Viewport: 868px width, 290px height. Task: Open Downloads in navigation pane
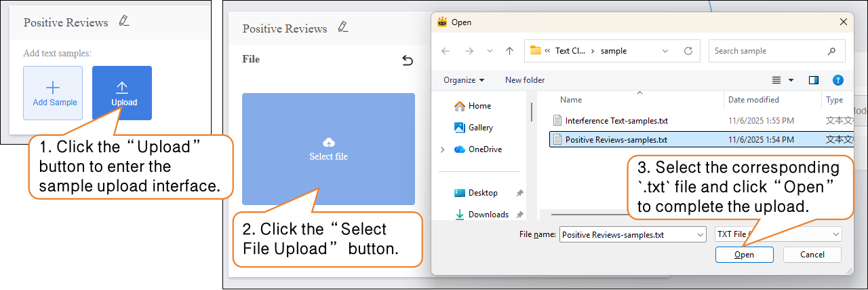click(x=488, y=215)
